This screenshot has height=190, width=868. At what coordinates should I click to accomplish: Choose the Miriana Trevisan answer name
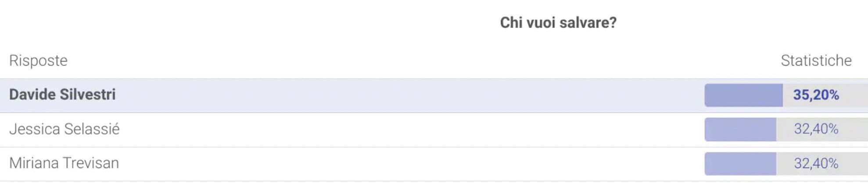tap(64, 163)
